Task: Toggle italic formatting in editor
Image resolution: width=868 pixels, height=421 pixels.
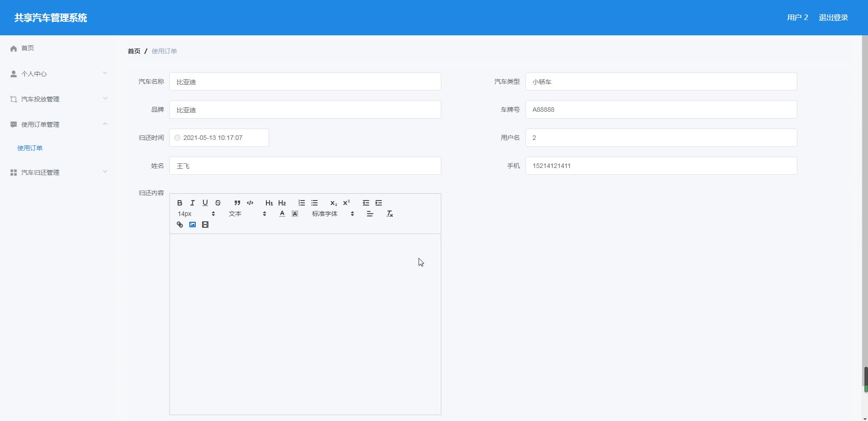Action: [x=193, y=203]
